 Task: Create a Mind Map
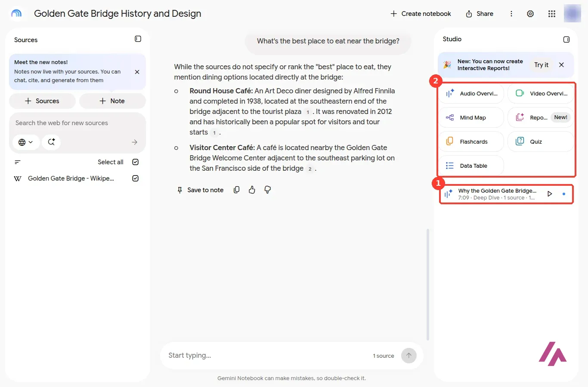(x=471, y=117)
